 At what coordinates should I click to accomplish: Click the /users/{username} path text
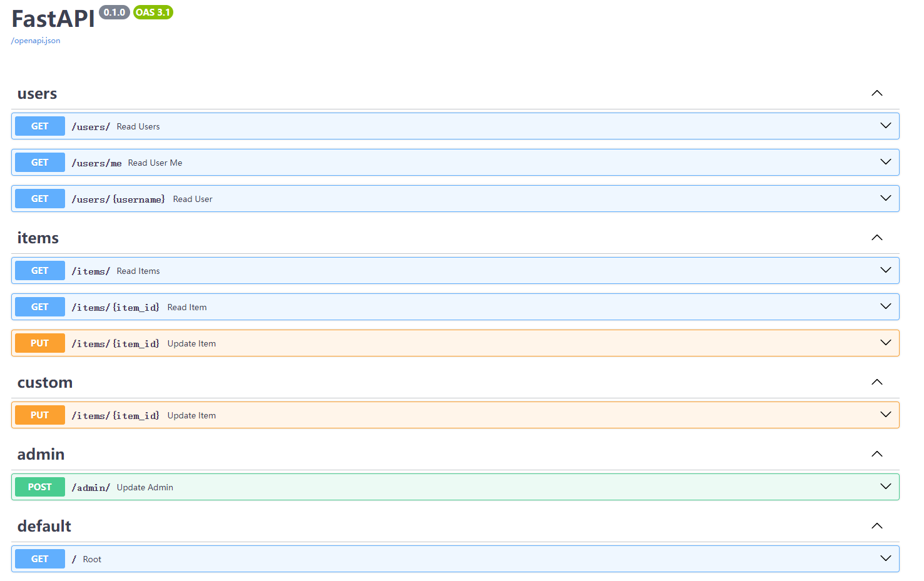coord(118,200)
